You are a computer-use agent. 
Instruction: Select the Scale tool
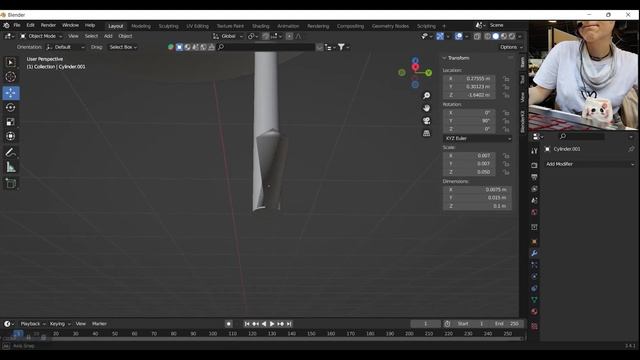point(11,122)
